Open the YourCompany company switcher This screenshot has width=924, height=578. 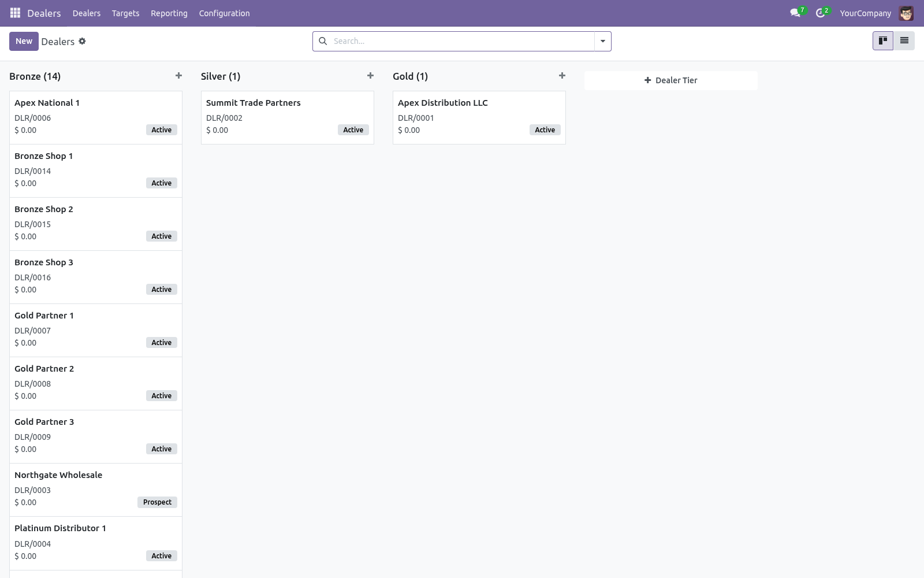(865, 13)
